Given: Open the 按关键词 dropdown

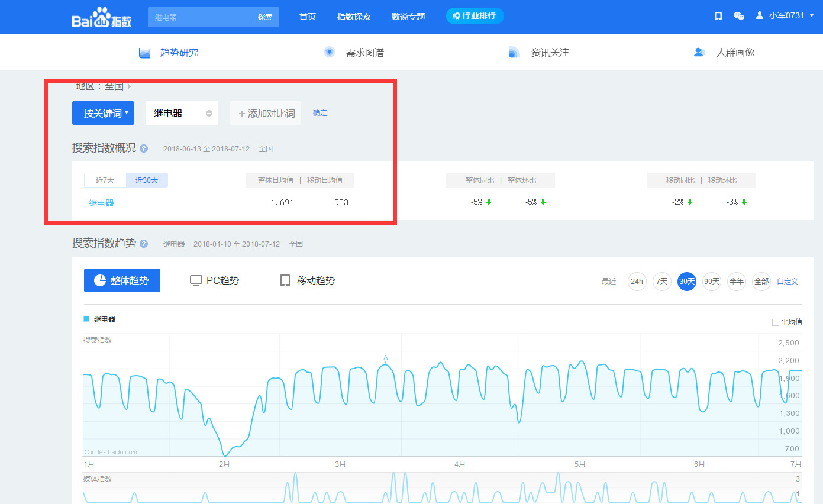Looking at the screenshot, I should (103, 113).
